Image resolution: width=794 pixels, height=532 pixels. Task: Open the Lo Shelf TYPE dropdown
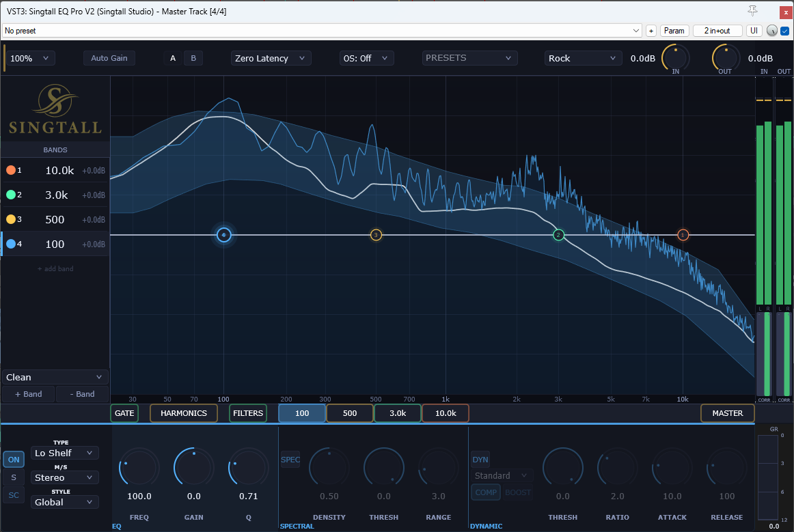65,453
